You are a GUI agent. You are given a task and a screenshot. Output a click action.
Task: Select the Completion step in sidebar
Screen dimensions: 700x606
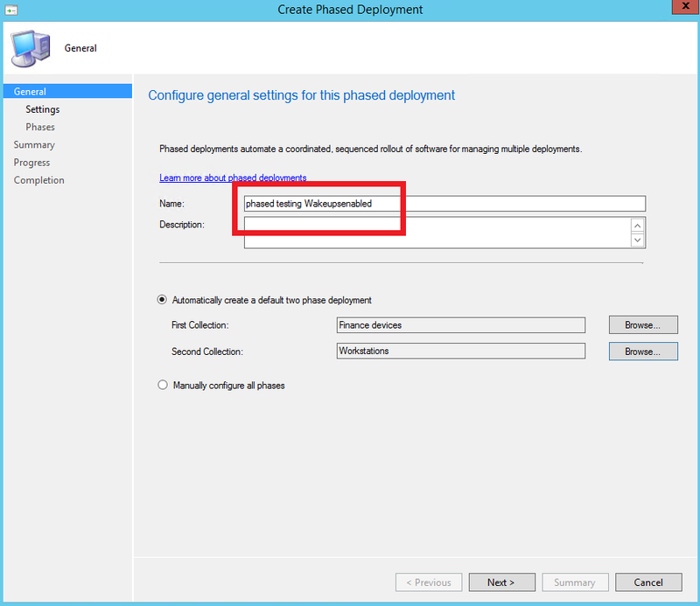click(x=39, y=180)
